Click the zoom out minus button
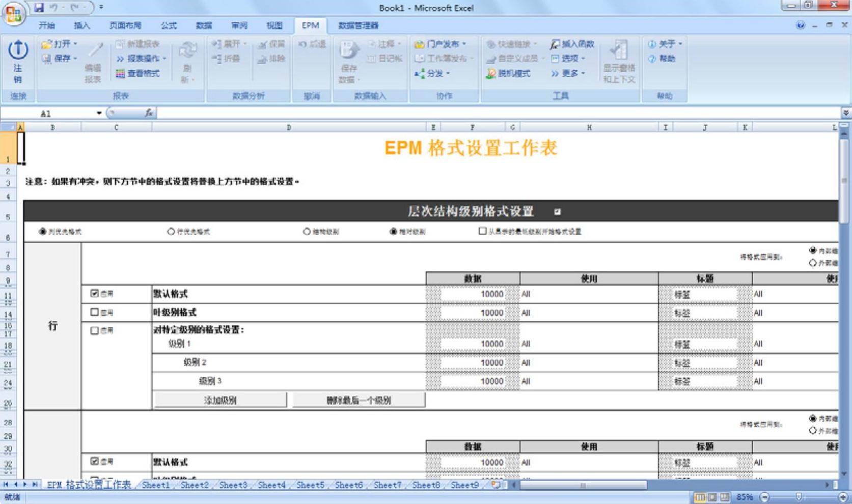 pyautogui.click(x=764, y=497)
